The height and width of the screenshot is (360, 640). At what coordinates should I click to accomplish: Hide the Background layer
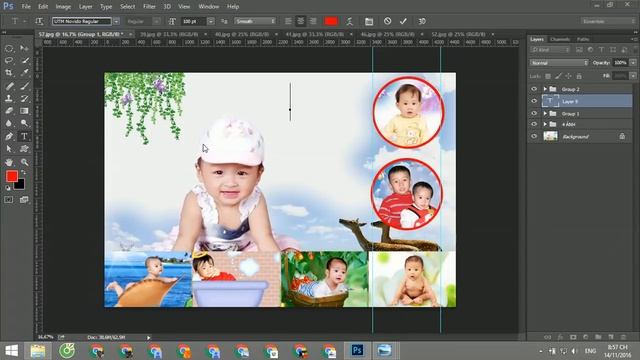[534, 136]
